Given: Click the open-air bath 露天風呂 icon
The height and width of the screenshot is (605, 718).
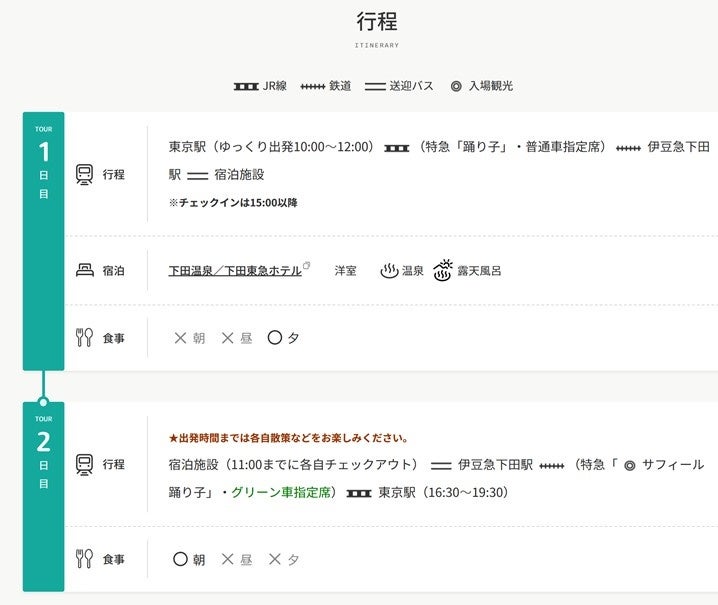Looking at the screenshot, I should [443, 270].
